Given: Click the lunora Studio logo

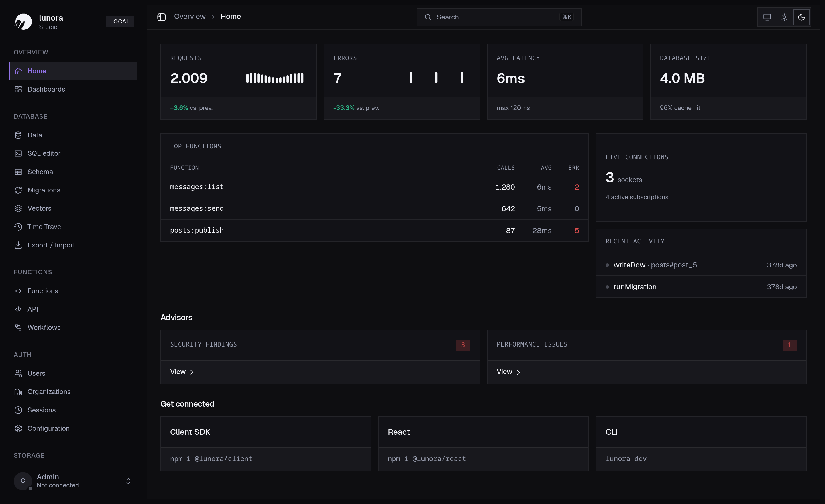Looking at the screenshot, I should pos(23,22).
